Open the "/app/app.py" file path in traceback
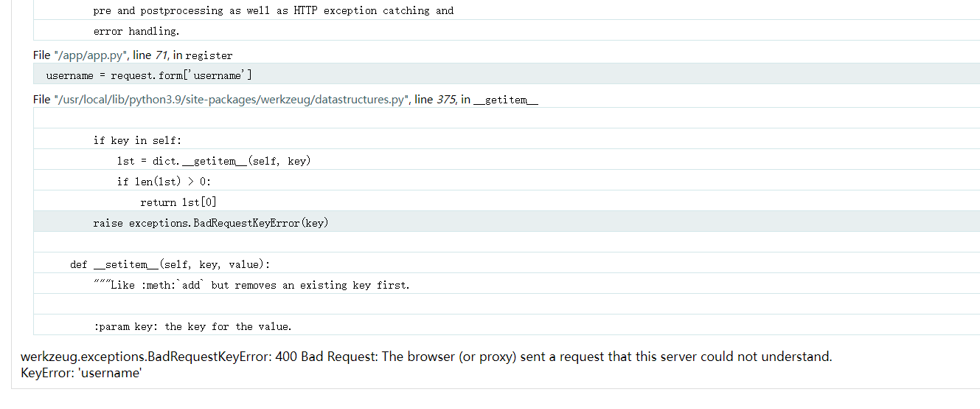The width and height of the screenshot is (980, 409). 90,55
